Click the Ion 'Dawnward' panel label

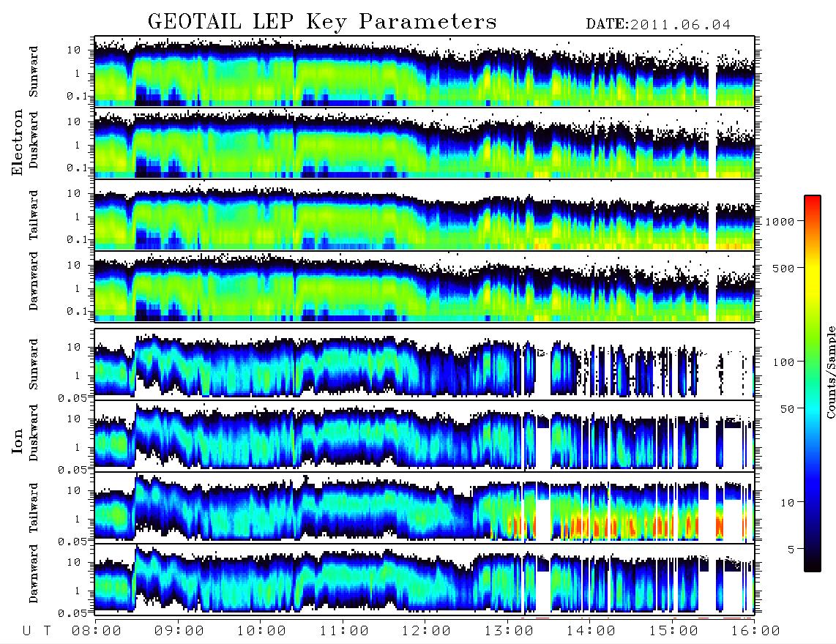point(34,574)
